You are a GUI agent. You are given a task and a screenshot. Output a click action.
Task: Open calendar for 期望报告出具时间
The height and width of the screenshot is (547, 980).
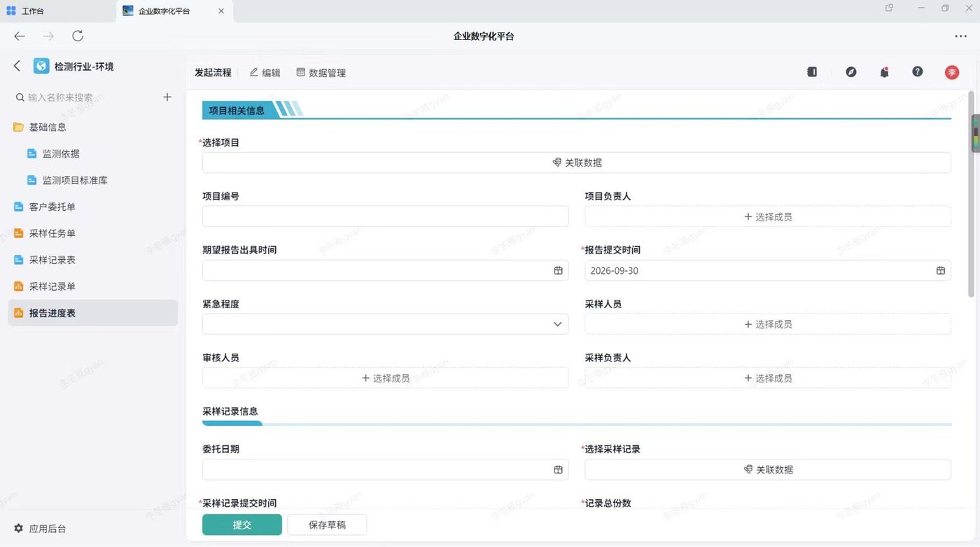tap(558, 270)
